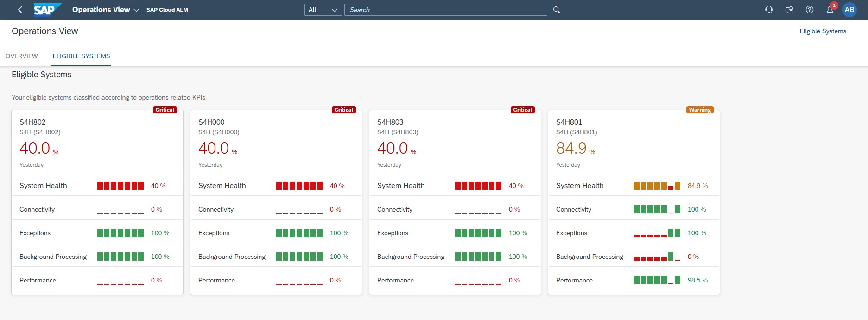868x320 pixels.
Task: Select the Eligible Systems tab
Action: [x=81, y=56]
